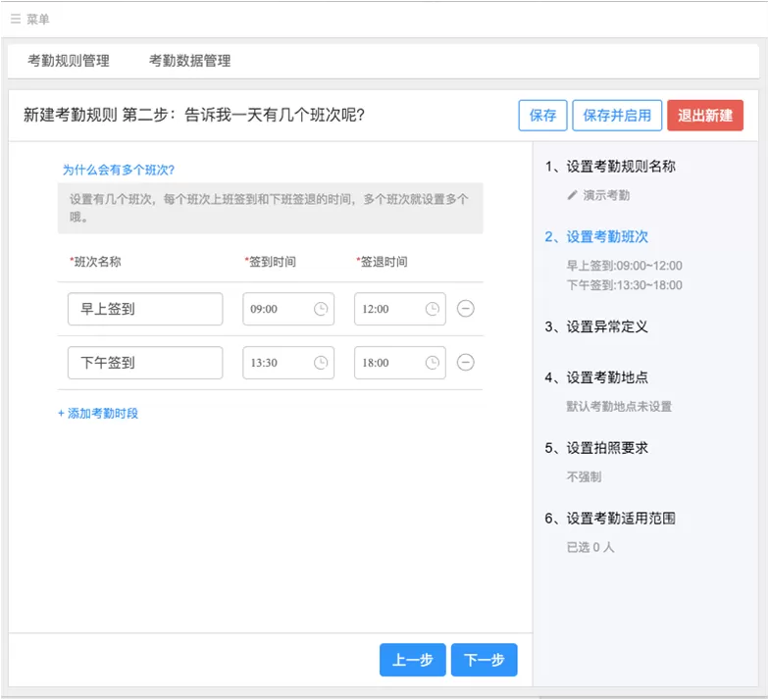Expand 为什么会有多个班次? help link
The width and height of the screenshot is (769, 700).
pos(118,171)
